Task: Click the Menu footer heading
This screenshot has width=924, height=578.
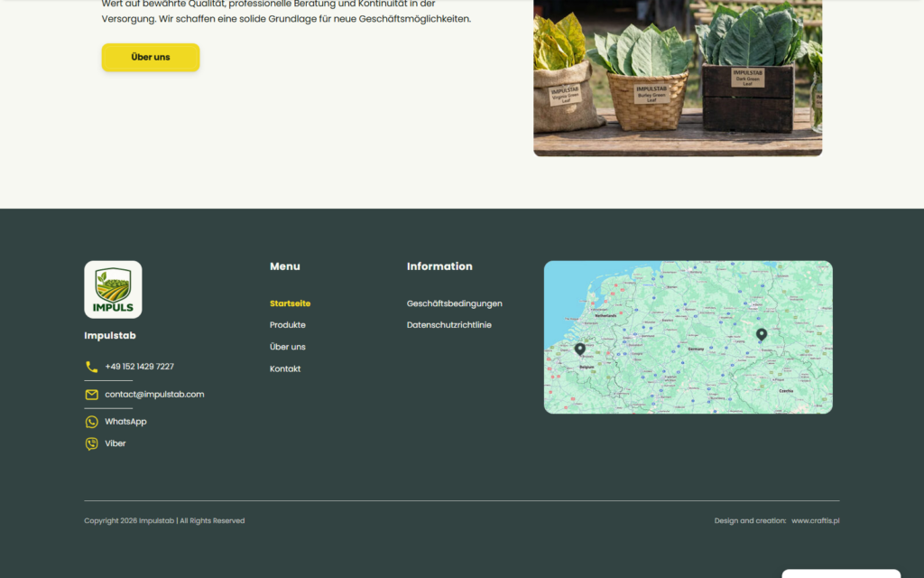Action: point(284,266)
